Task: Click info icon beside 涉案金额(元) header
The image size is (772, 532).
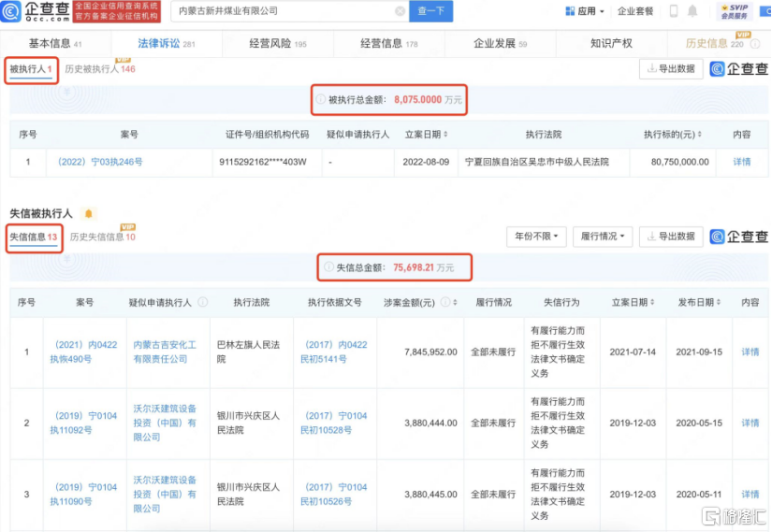Action: pyautogui.click(x=445, y=302)
